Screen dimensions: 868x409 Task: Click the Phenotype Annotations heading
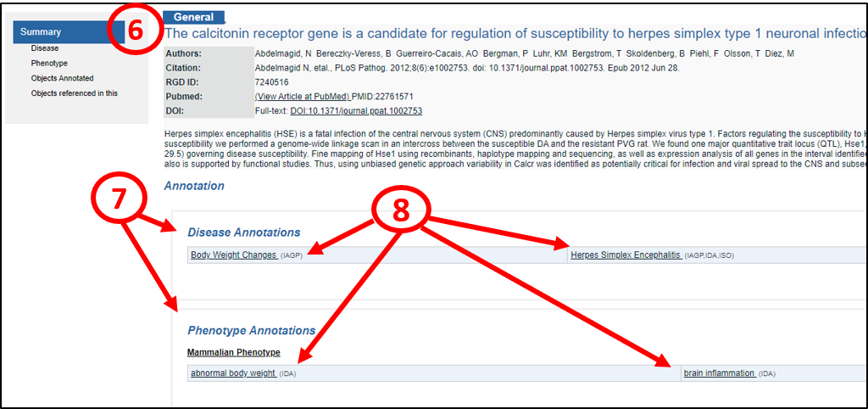(251, 330)
